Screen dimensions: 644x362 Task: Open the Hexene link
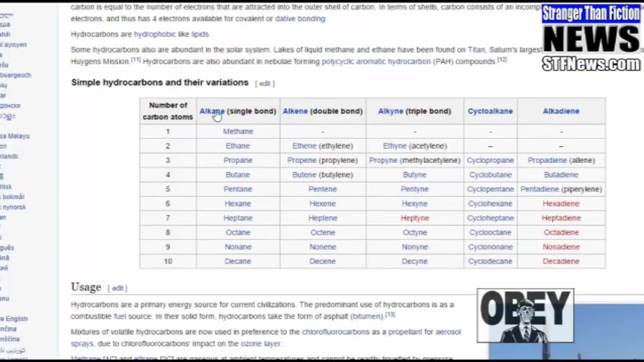coord(323,204)
